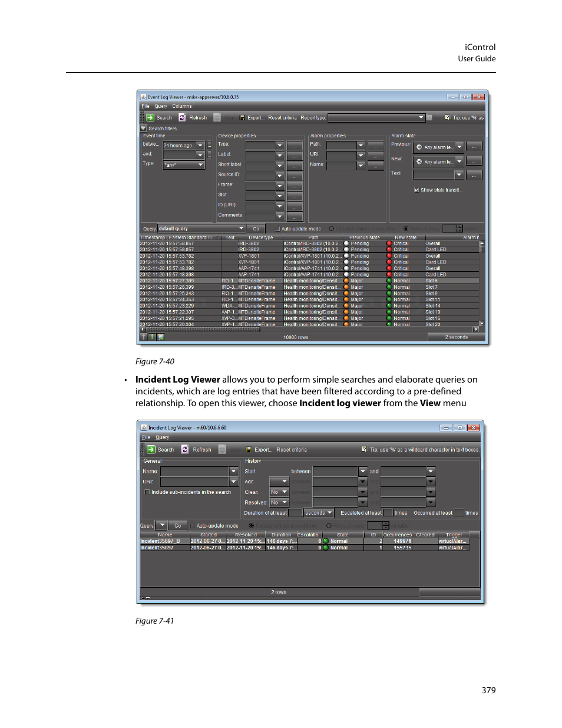Toggle checkbox beside Report type dropdown
Viewport: 562px width, 728px height.
[429, 117]
